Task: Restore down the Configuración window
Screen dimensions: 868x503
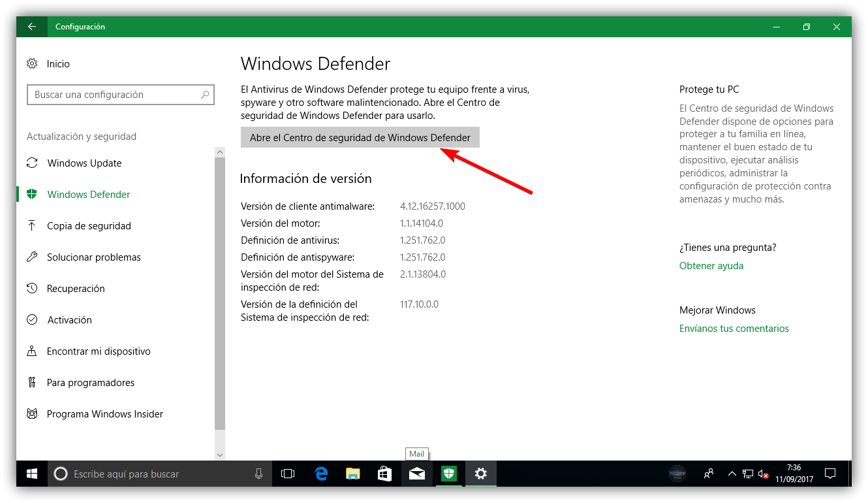Action: point(807,27)
